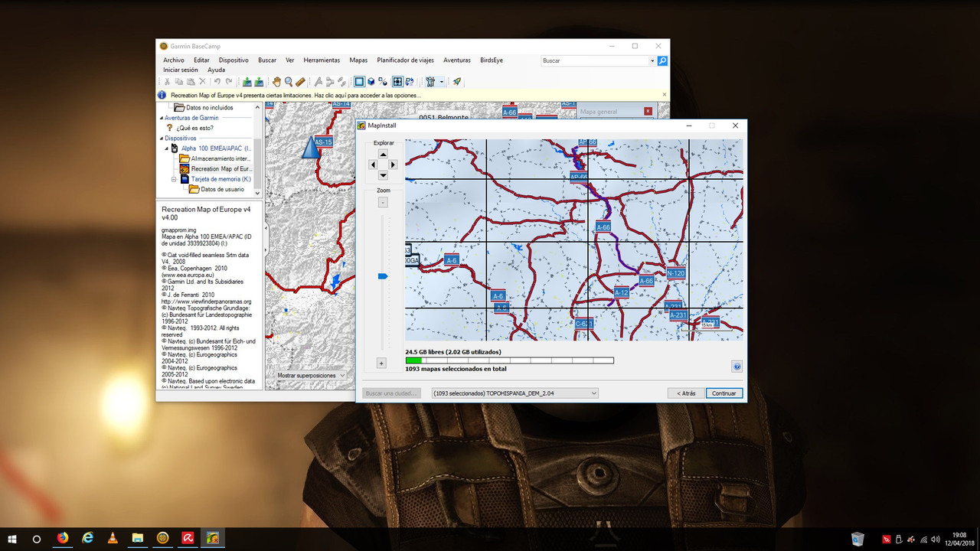Viewport: 980px width, 551px height.
Task: Collapse the Tarjeta de memoria (K:) node
Action: tap(174, 179)
